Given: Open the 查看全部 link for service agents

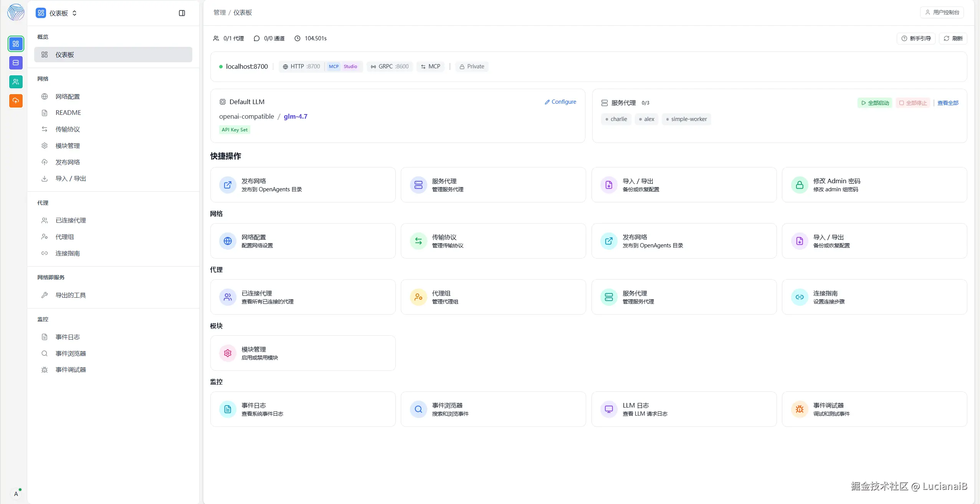Looking at the screenshot, I should coord(948,103).
